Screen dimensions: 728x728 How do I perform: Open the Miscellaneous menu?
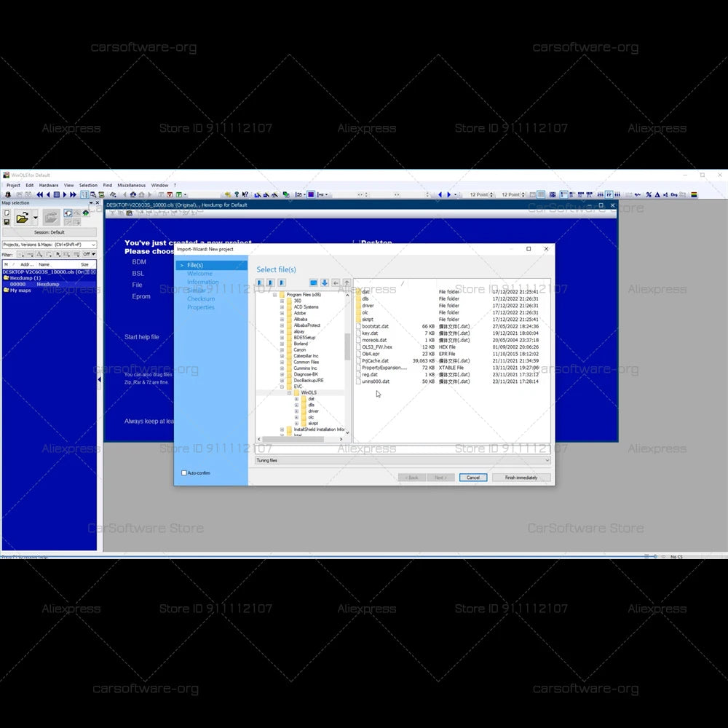pyautogui.click(x=131, y=186)
